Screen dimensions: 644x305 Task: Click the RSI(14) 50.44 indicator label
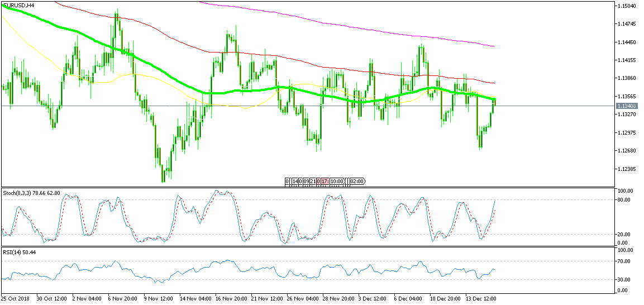pyautogui.click(x=20, y=251)
